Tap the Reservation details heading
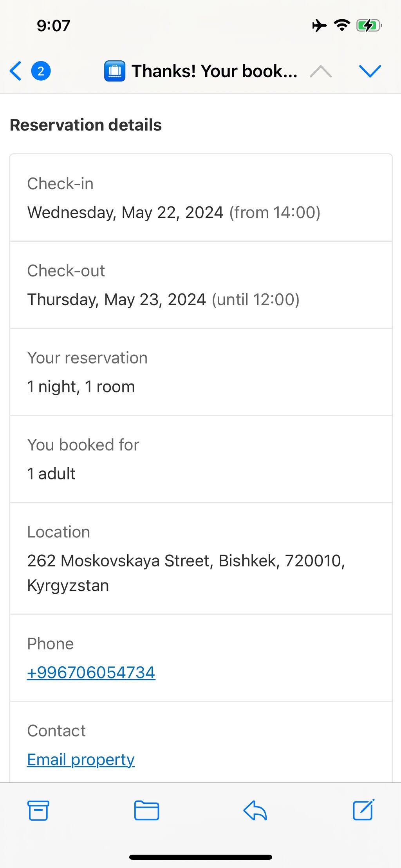Image resolution: width=401 pixels, height=868 pixels. coord(86,125)
